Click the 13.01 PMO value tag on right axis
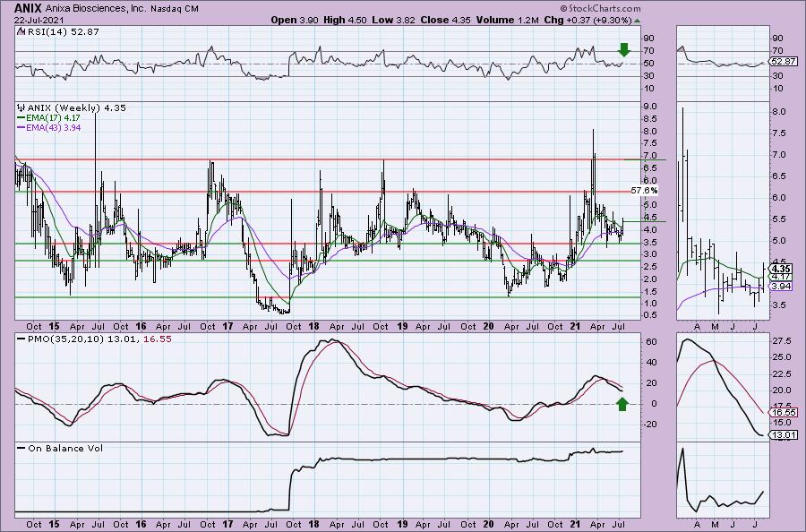This screenshot has height=532, width=806. (784, 435)
